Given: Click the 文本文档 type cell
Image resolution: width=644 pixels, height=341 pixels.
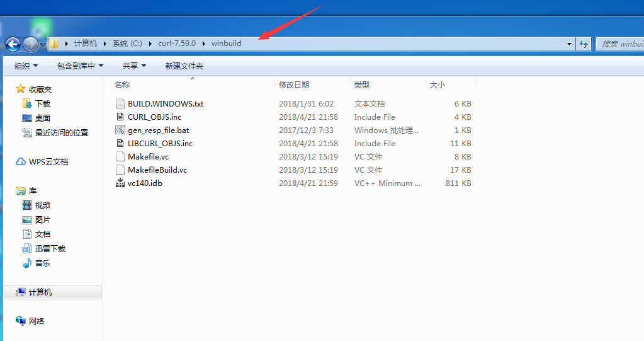Looking at the screenshot, I should coord(370,103).
